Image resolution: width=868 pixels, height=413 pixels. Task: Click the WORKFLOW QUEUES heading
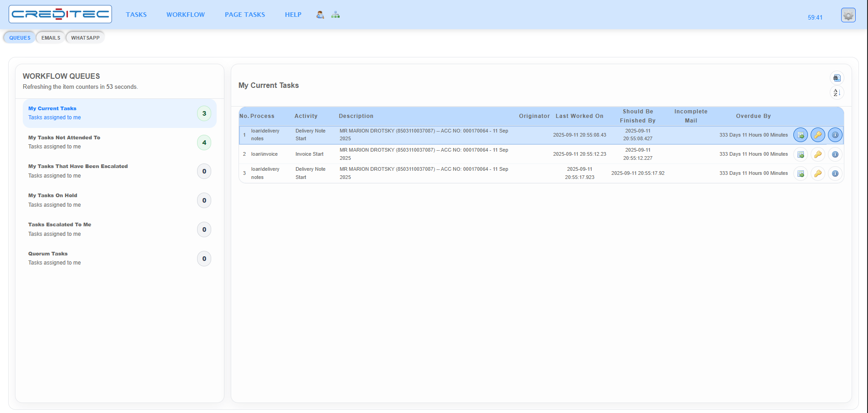[x=61, y=76]
